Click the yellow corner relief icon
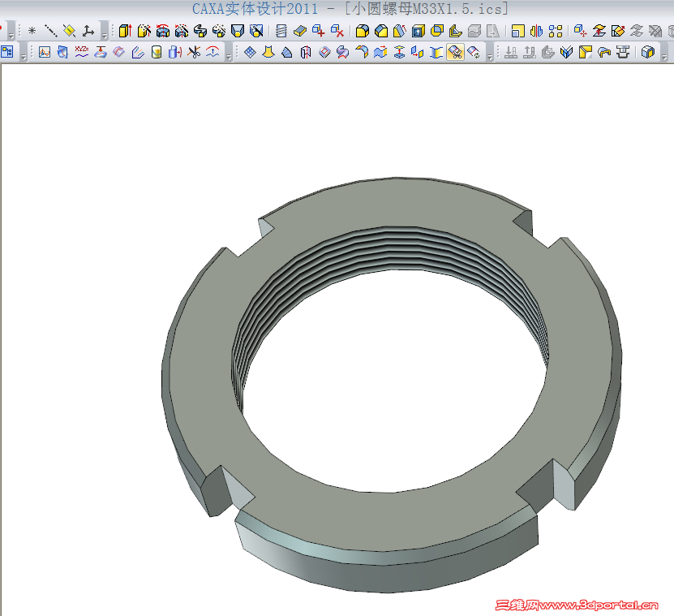The width and height of the screenshot is (674, 616). click(x=586, y=52)
